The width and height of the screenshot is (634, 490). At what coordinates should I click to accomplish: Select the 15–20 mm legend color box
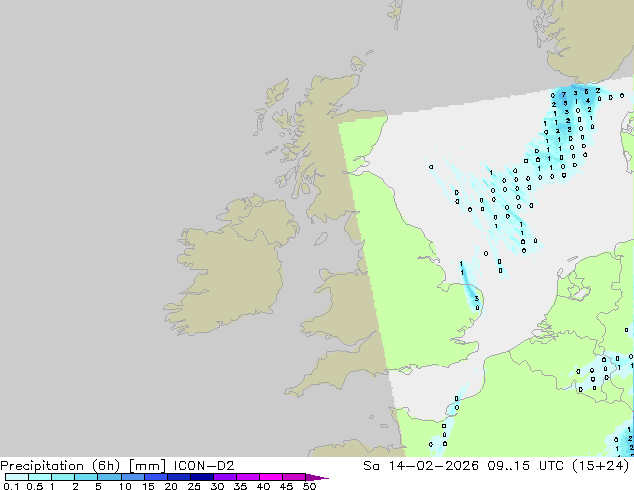point(155,477)
